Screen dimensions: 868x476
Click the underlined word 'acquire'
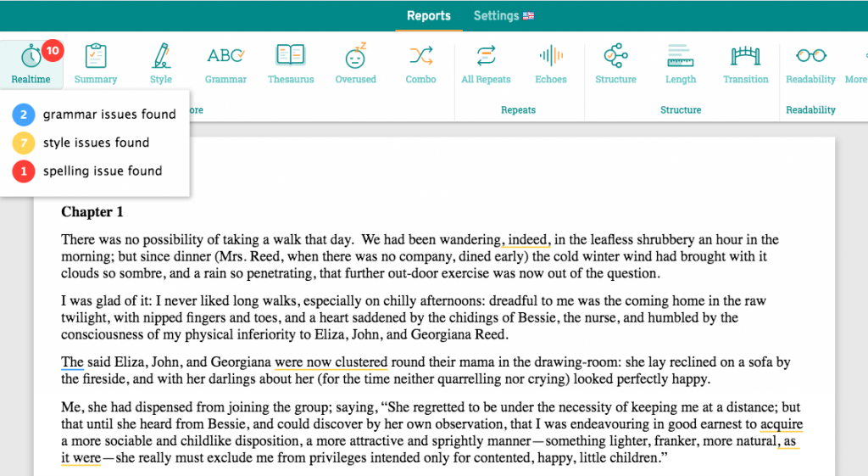coord(781,424)
